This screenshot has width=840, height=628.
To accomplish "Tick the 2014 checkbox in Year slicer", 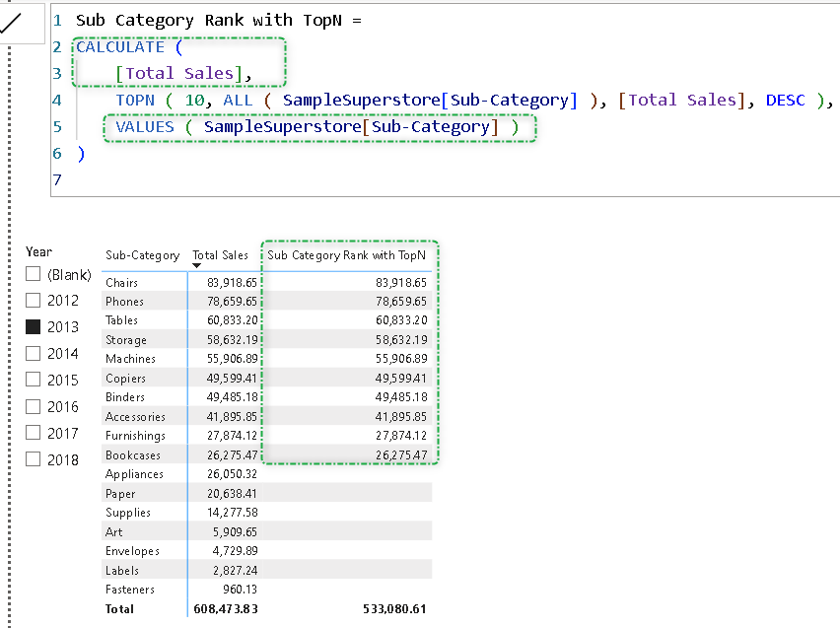I will (34, 353).
